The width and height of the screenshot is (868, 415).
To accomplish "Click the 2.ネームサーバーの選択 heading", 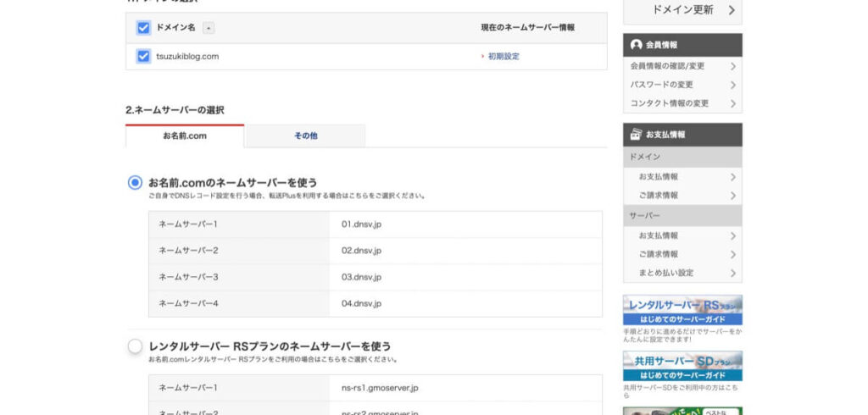I will 175,109.
